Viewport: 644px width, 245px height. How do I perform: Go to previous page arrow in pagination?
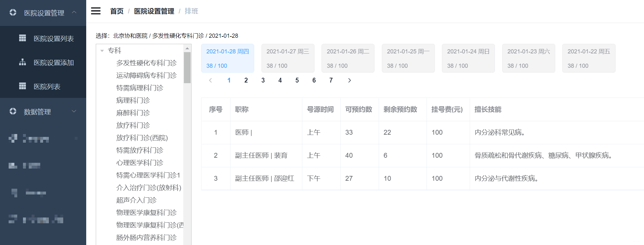[x=210, y=80]
